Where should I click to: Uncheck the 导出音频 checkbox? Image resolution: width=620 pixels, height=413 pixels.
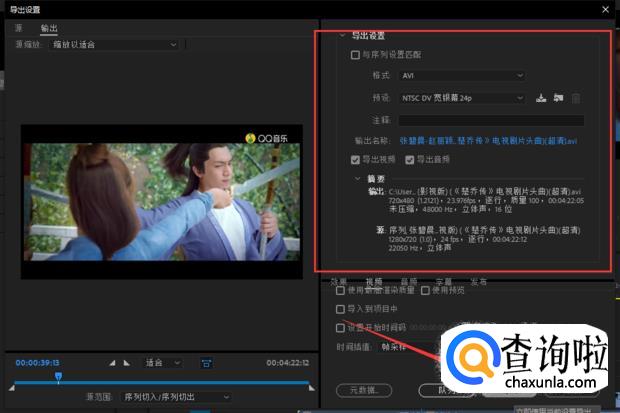pos(410,159)
